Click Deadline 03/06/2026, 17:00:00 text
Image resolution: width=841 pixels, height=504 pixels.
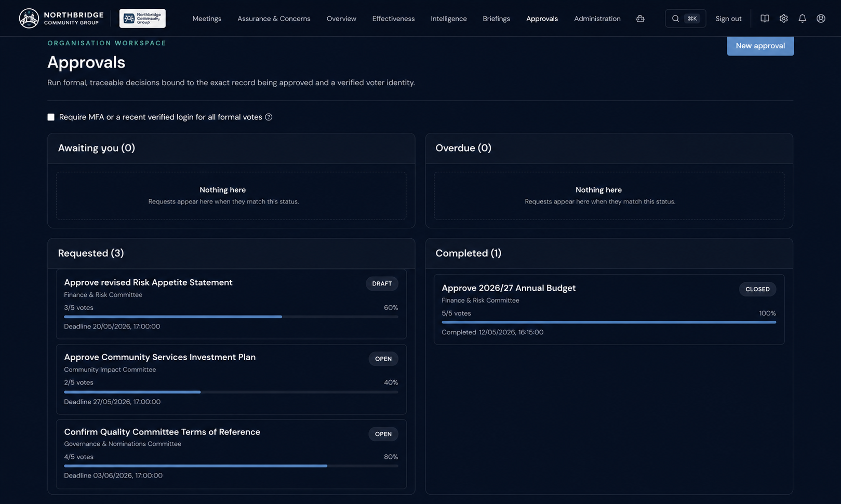113,475
